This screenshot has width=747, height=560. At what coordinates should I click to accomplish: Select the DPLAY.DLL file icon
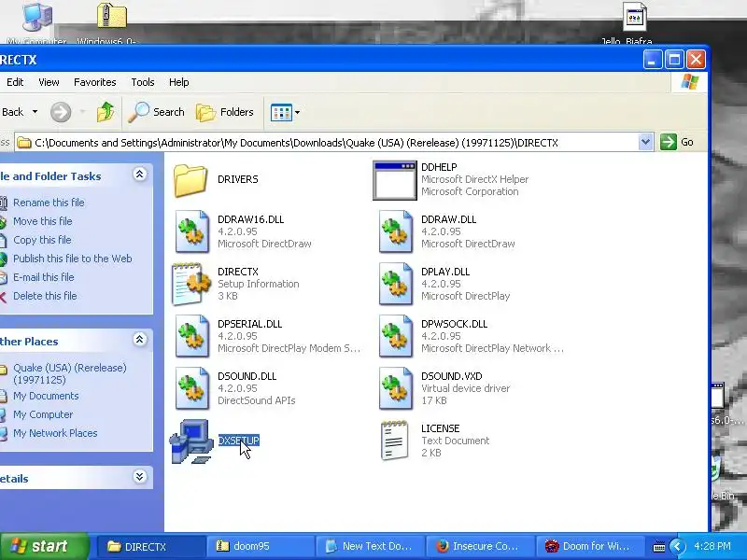point(395,285)
